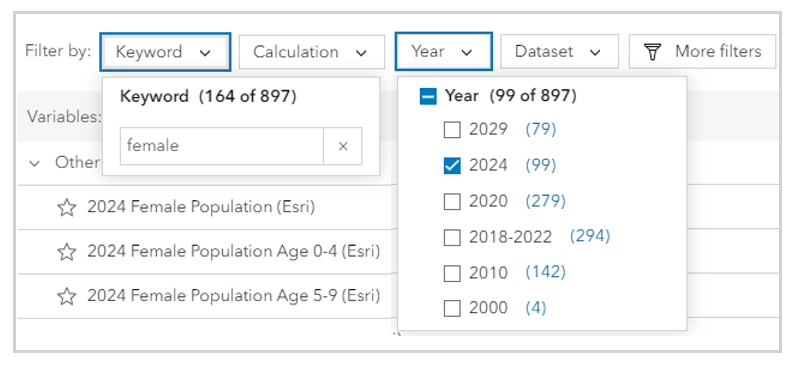Image resolution: width=797 pixels, height=374 pixels.
Task: Check the 2029 year checkbox
Action: click(452, 130)
